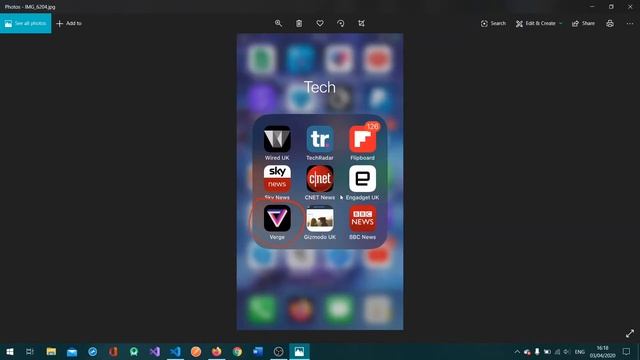The height and width of the screenshot is (360, 640).
Task: Click the Sky News app icon
Action: pyautogui.click(x=277, y=178)
